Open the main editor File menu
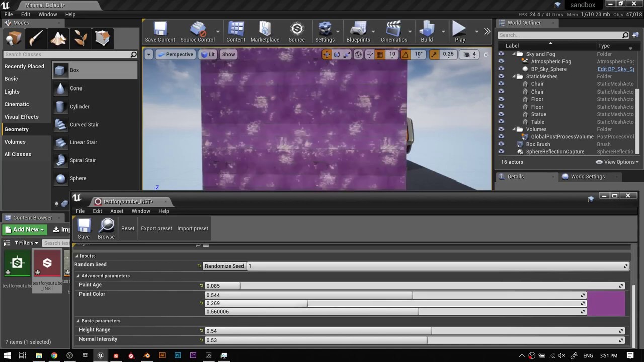The height and width of the screenshot is (362, 644). [9, 14]
